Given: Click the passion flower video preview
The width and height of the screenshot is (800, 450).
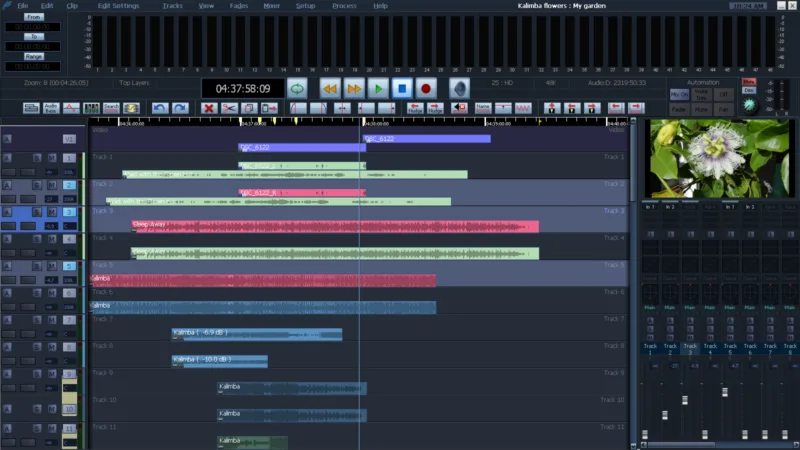Looking at the screenshot, I should [719, 158].
